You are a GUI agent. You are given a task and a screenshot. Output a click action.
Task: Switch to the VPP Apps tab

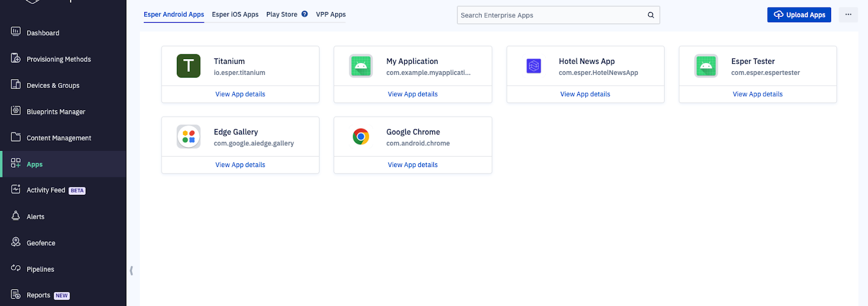(330, 15)
